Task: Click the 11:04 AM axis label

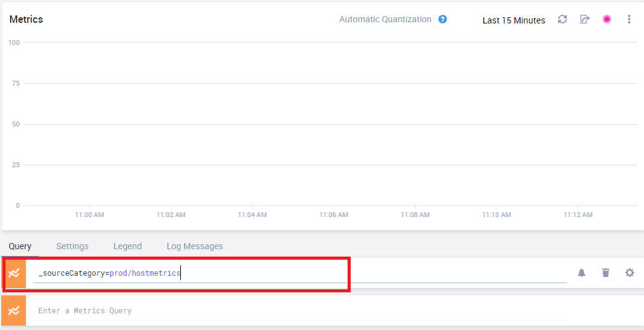Action: [252, 215]
